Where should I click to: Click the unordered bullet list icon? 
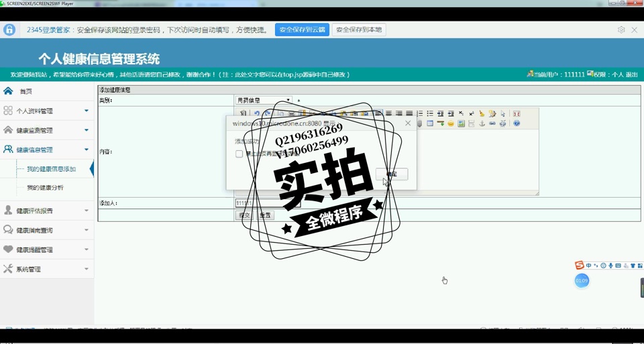pos(430,113)
